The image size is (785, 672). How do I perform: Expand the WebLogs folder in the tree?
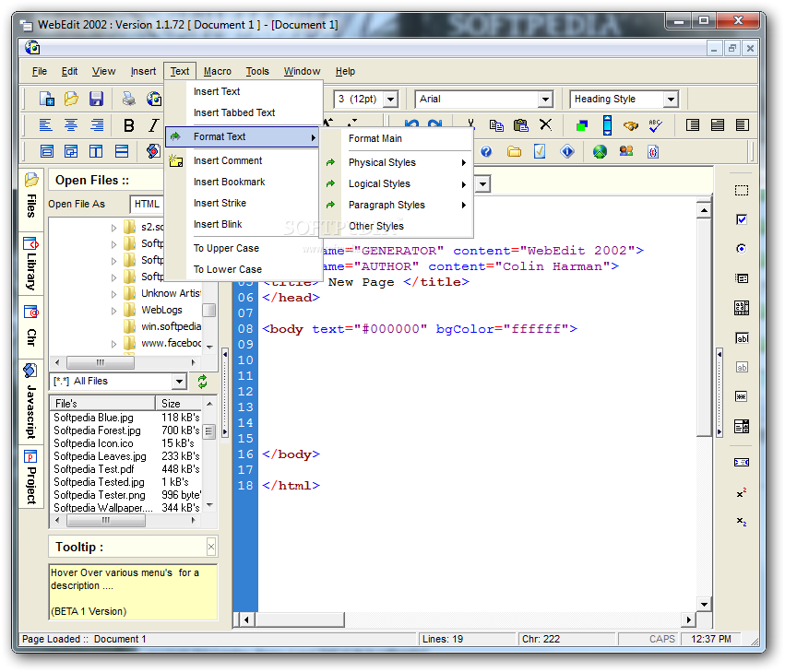pyautogui.click(x=113, y=311)
